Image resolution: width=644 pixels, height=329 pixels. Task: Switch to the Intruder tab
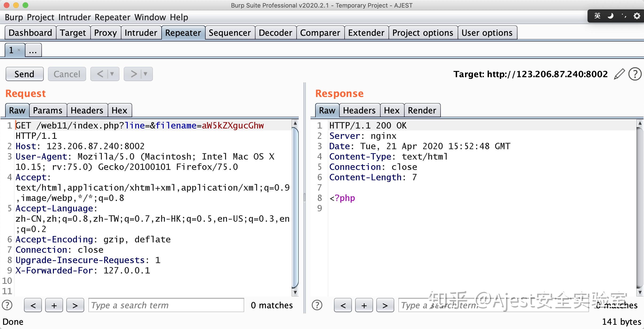(141, 33)
